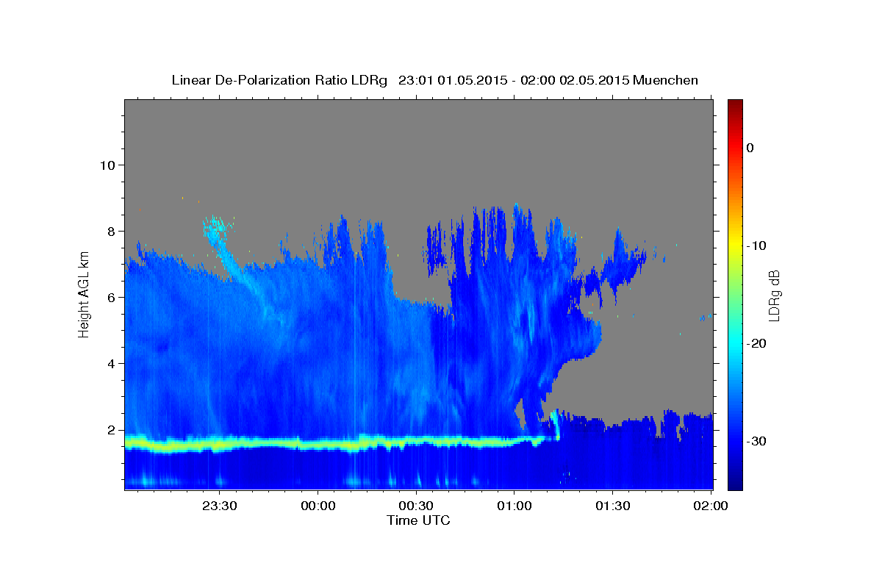
Task: Click the 'Muenchen' location in the title
Action: (x=667, y=80)
